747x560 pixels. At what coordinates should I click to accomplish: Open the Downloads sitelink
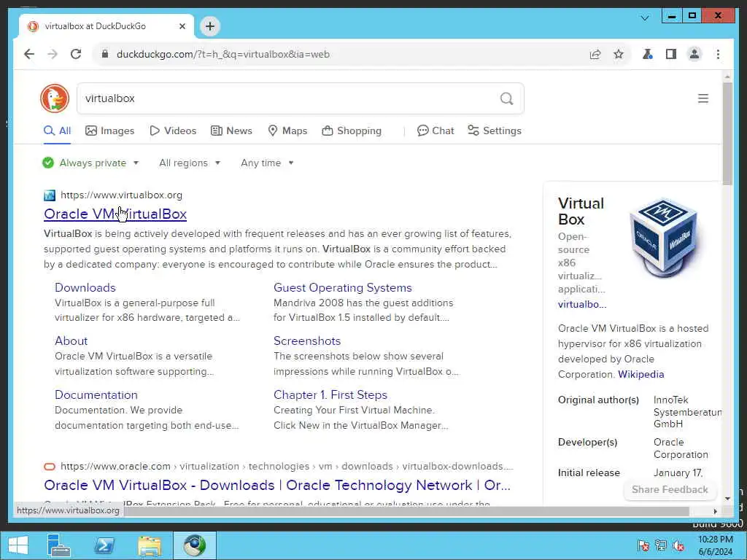pyautogui.click(x=85, y=287)
